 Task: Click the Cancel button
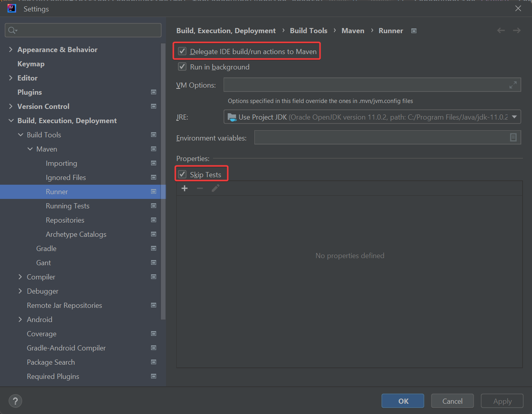tap(452, 401)
